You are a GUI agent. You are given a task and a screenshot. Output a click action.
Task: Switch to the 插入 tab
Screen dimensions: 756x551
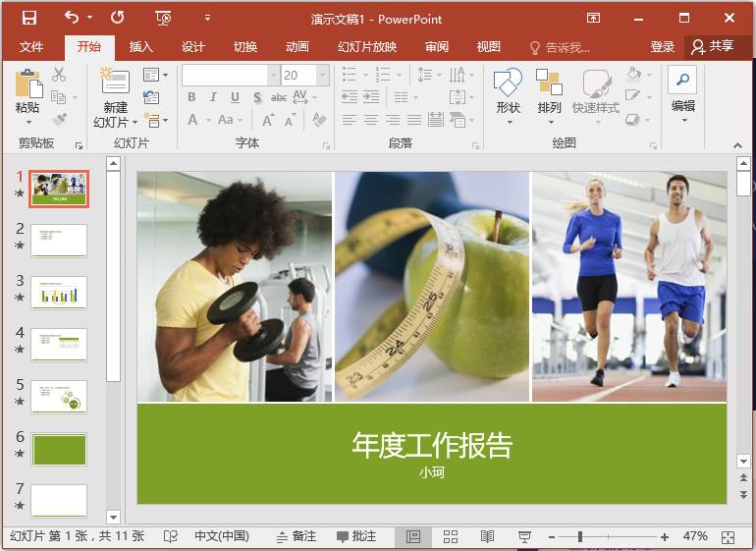140,47
